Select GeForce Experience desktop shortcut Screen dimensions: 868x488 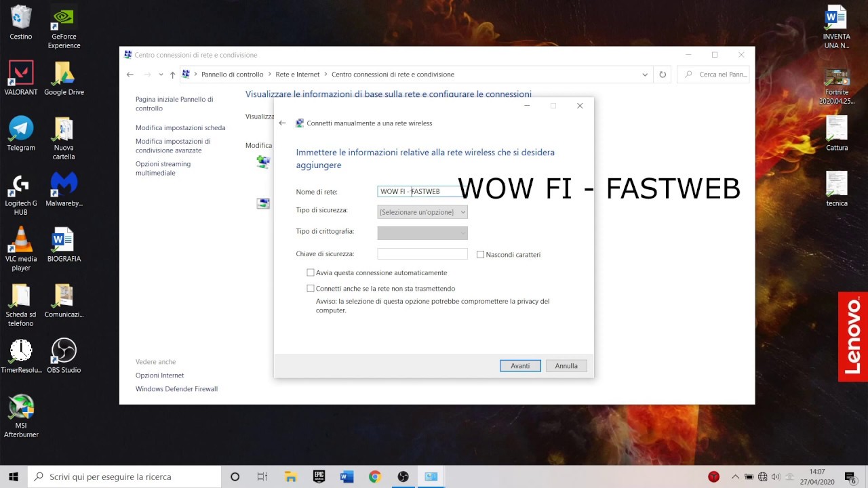click(64, 27)
